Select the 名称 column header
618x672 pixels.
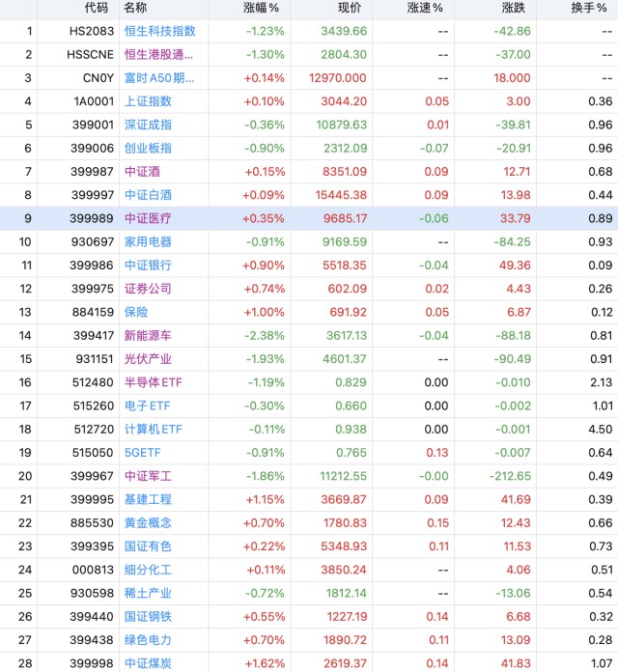click(135, 8)
